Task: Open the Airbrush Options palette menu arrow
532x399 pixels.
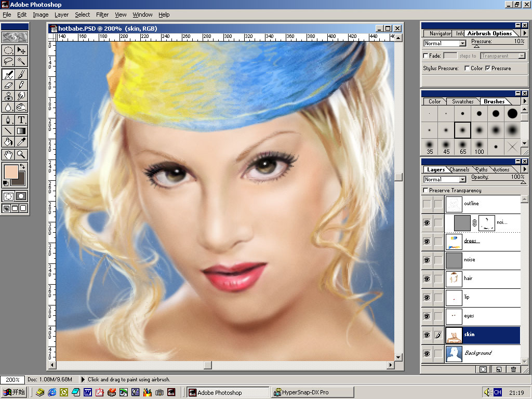Action: pos(525,33)
